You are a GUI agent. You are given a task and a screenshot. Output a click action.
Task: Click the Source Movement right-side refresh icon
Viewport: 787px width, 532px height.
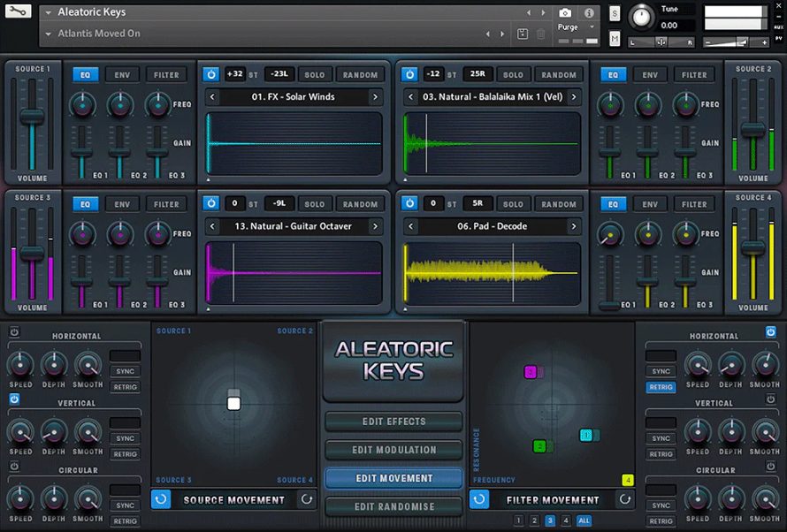pyautogui.click(x=307, y=499)
